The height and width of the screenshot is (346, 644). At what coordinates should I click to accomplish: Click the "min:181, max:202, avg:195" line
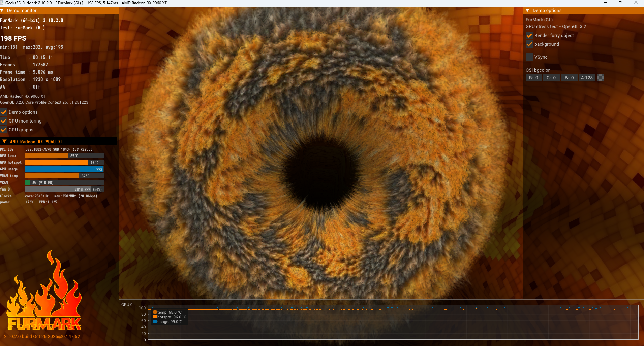32,47
